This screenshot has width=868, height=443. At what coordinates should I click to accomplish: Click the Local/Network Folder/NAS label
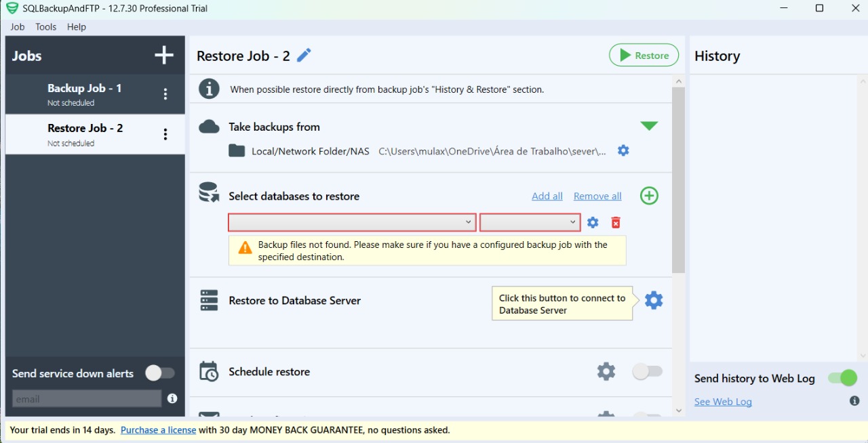pyautogui.click(x=311, y=151)
